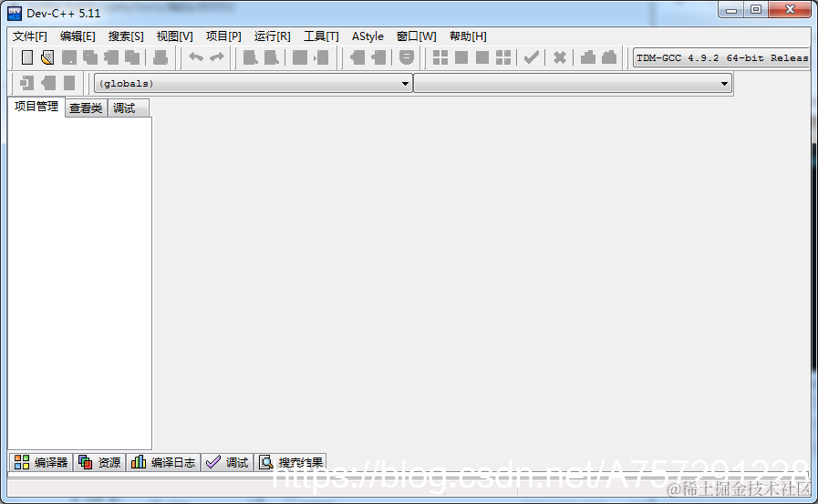Open the 工具[T] menu
This screenshot has width=818, height=504.
click(321, 36)
